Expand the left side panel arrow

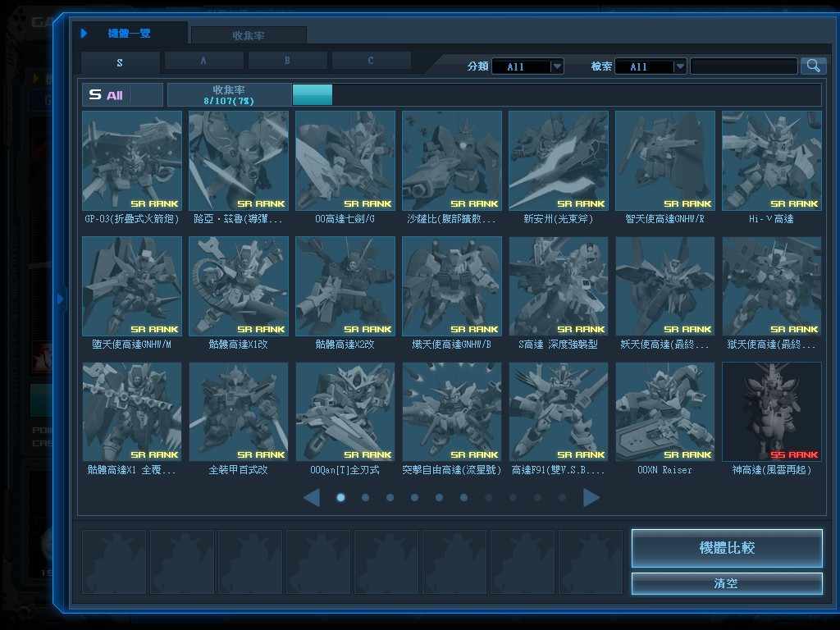tap(60, 299)
